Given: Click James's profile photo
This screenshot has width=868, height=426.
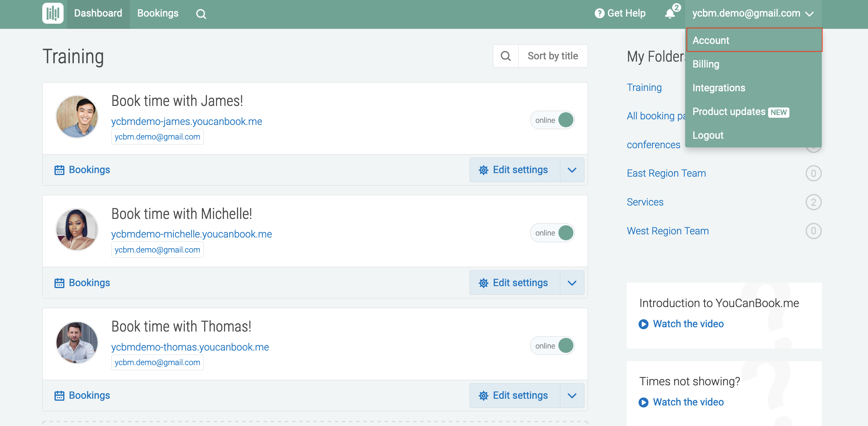Looking at the screenshot, I should [77, 117].
